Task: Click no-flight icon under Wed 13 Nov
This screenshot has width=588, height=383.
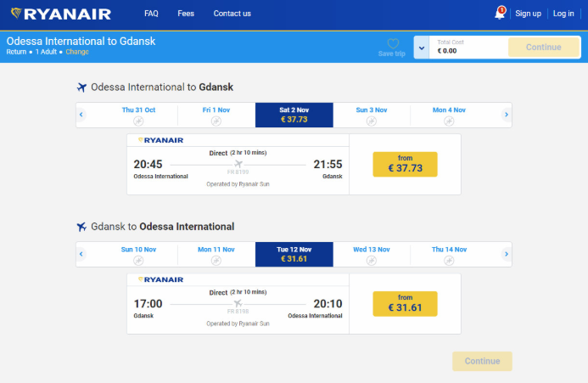Action: (372, 260)
